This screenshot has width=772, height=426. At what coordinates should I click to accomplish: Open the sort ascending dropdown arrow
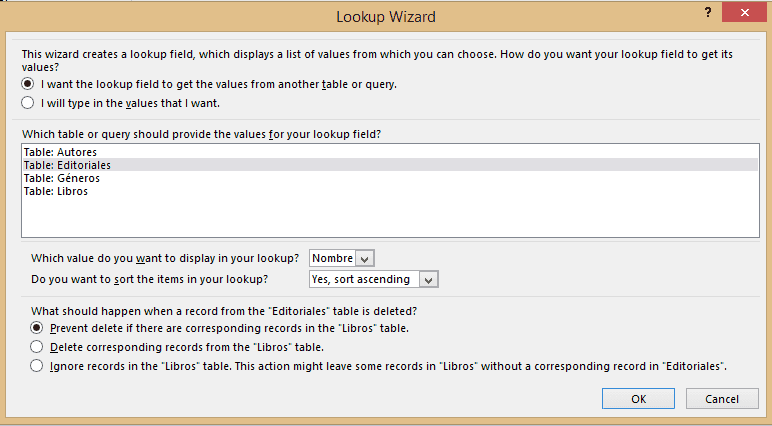[428, 280]
